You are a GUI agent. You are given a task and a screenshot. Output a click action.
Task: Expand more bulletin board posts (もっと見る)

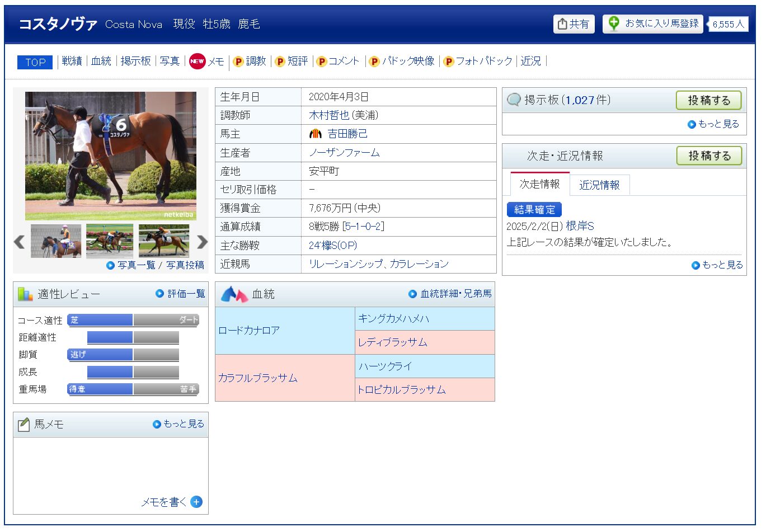click(714, 124)
